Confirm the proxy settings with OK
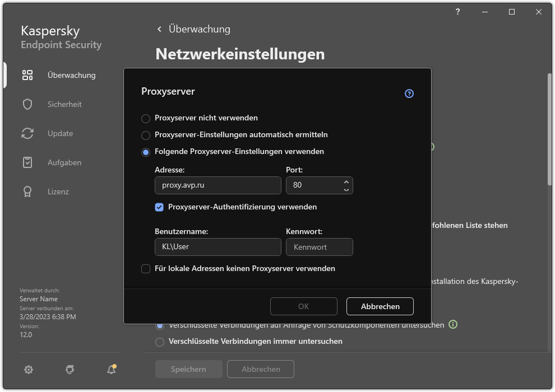 coord(303,306)
